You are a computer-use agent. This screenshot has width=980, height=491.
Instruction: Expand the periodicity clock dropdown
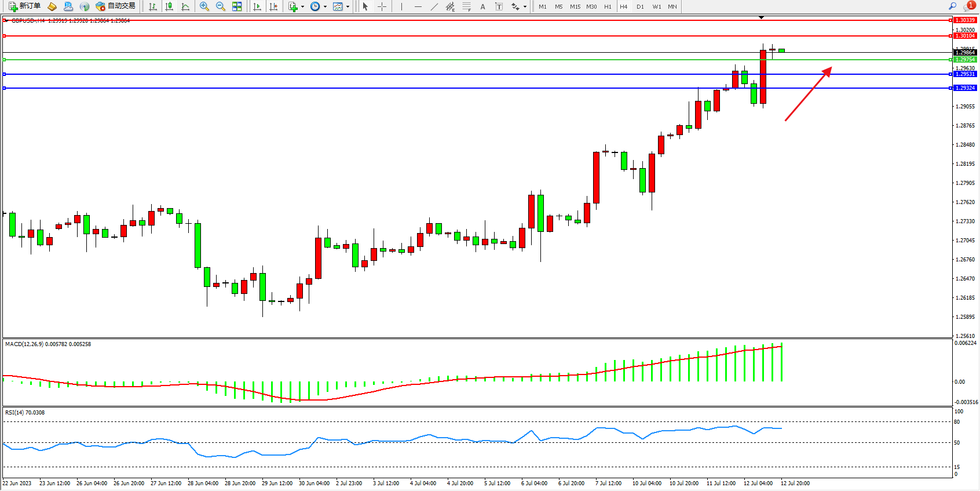point(325,7)
